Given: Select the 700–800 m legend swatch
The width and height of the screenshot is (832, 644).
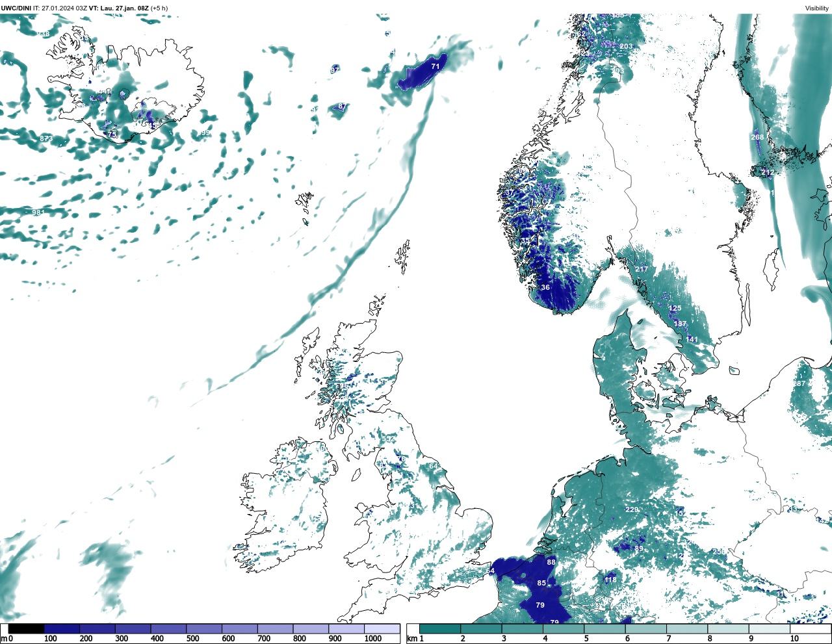Looking at the screenshot, I should pyautogui.click(x=275, y=628).
